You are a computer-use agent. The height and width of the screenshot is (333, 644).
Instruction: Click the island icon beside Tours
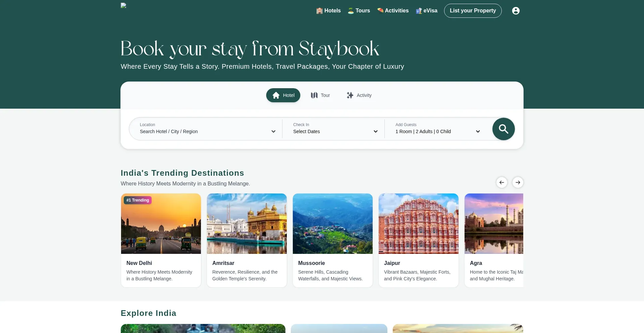[351, 11]
